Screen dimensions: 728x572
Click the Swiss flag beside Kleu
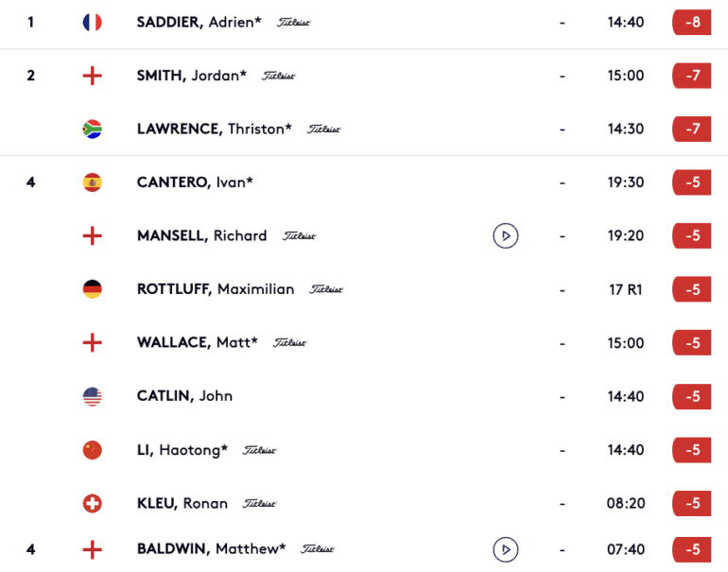(93, 503)
